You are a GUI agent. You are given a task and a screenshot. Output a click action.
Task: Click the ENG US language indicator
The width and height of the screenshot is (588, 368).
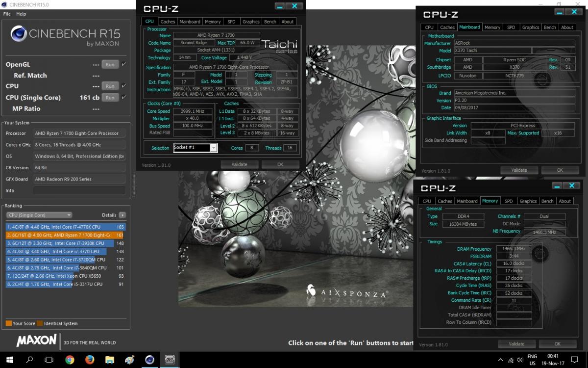click(x=532, y=360)
